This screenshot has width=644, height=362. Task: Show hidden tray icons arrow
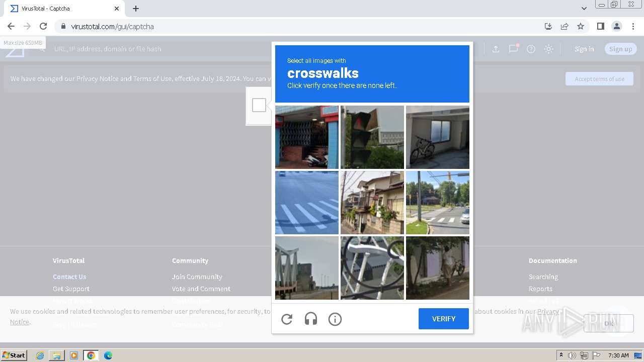[561, 355]
